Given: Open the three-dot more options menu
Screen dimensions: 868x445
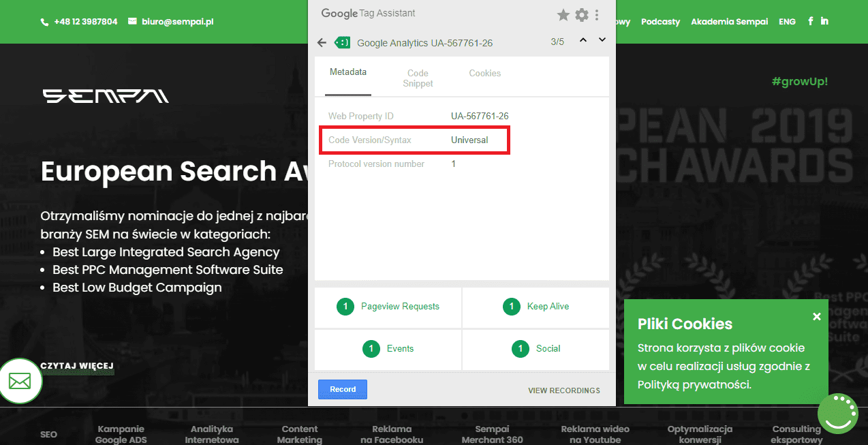Looking at the screenshot, I should tap(597, 14).
